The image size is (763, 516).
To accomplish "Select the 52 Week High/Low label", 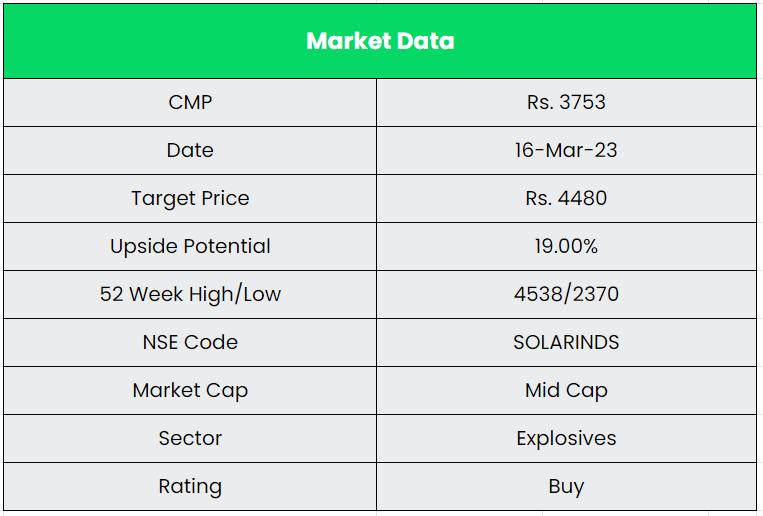I will (190, 294).
